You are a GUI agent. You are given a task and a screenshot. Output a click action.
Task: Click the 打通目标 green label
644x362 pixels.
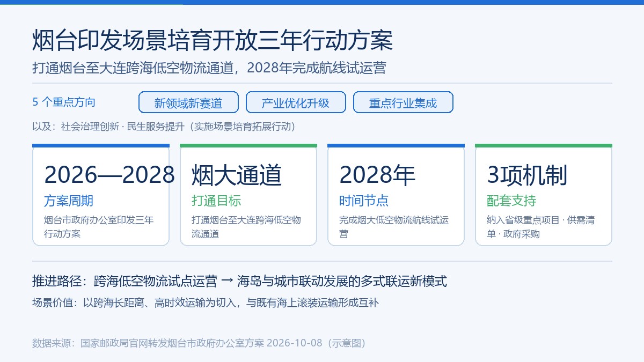(216, 201)
